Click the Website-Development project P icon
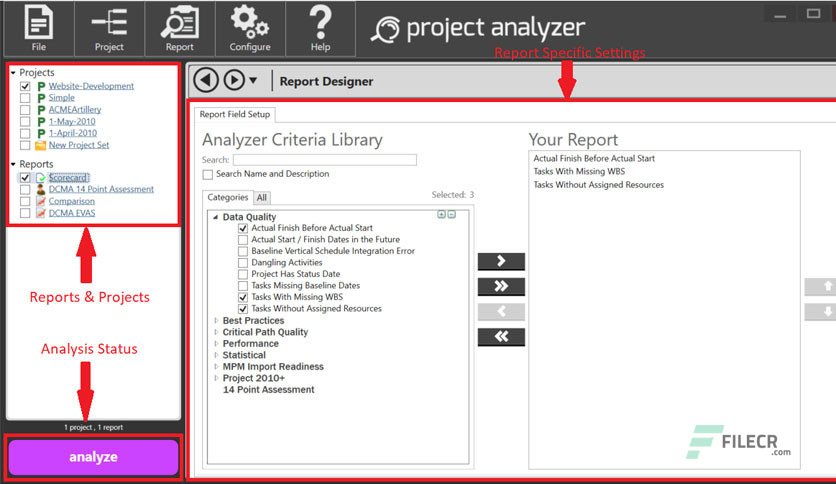The image size is (836, 484). (x=41, y=86)
